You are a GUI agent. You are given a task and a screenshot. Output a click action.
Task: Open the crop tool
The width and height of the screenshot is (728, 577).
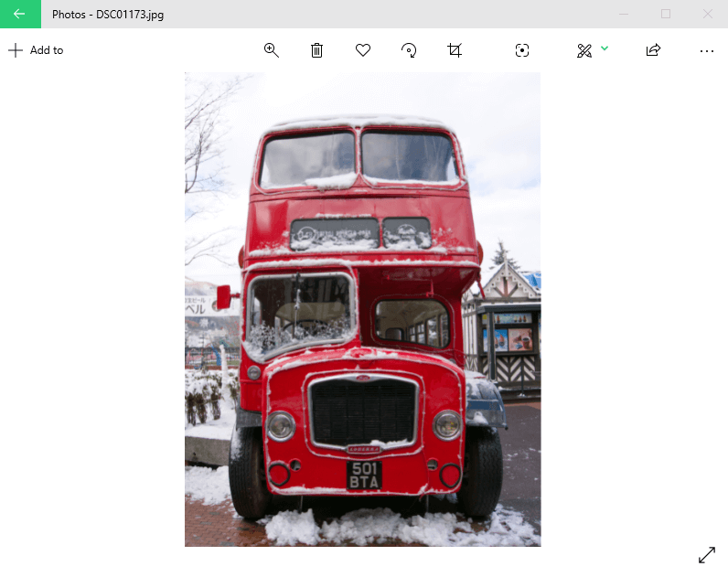coord(455,50)
